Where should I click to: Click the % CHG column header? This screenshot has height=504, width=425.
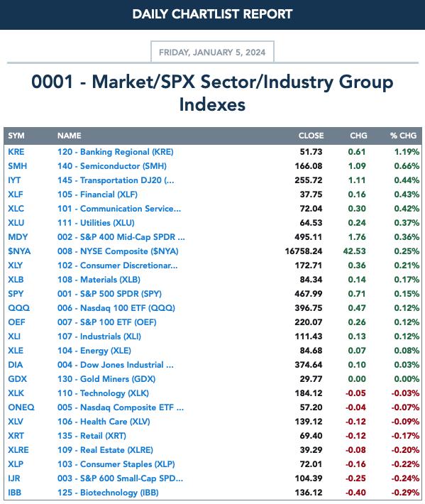pos(403,136)
